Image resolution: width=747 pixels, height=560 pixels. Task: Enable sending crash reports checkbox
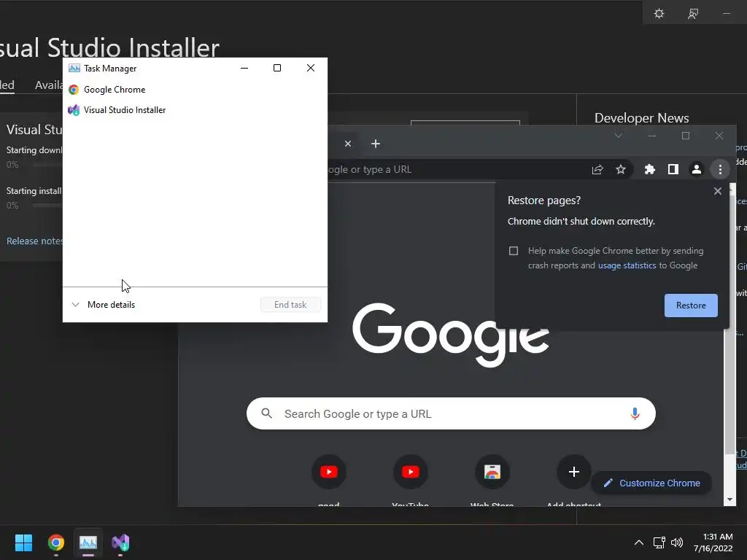513,251
